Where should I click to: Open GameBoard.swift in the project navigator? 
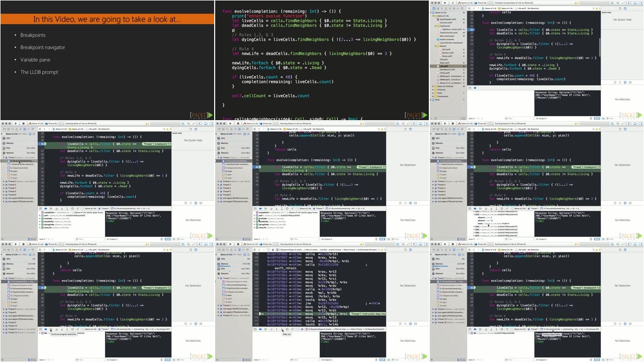coord(447,69)
